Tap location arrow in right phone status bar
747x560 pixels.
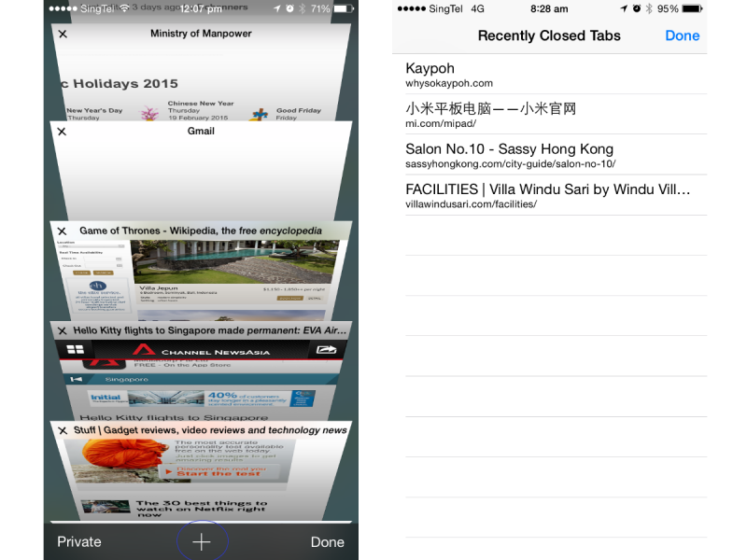coord(624,8)
